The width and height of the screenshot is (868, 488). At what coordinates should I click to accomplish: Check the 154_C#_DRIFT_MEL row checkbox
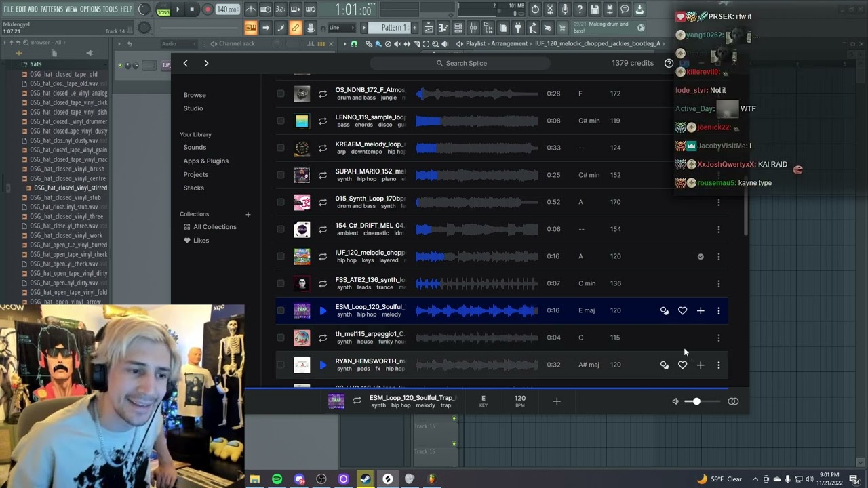pos(281,229)
